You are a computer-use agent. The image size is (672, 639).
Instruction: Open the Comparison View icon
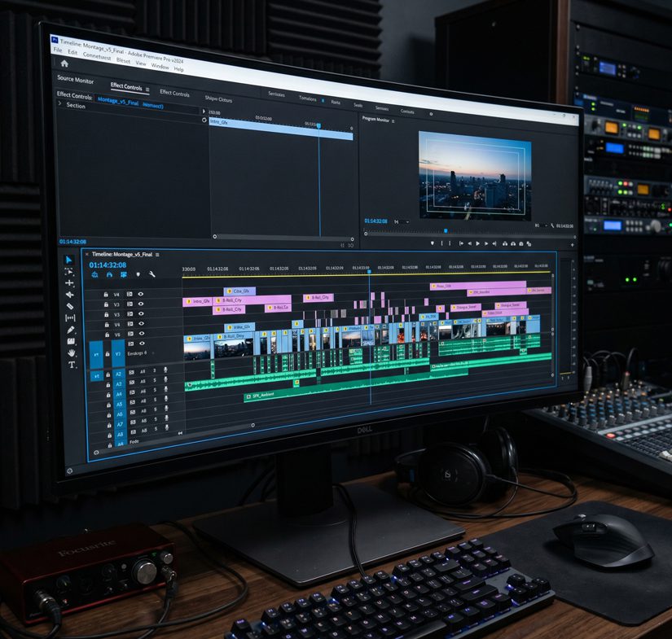click(x=529, y=243)
